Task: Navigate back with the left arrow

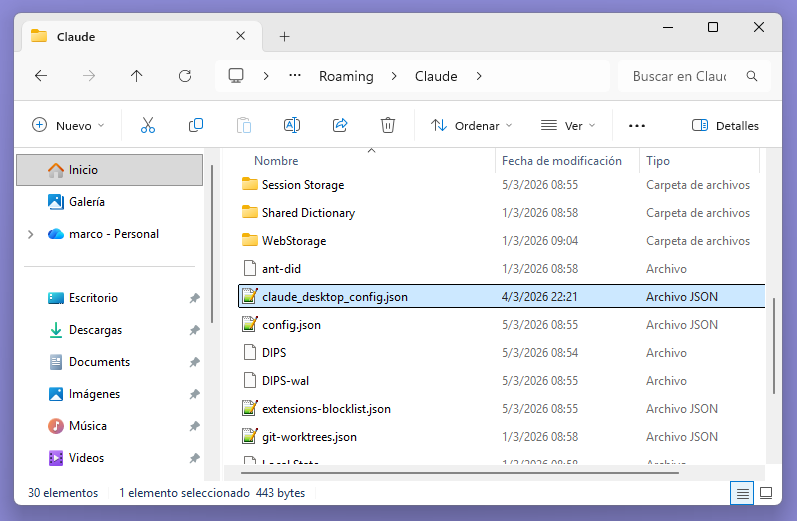Action: tap(41, 76)
